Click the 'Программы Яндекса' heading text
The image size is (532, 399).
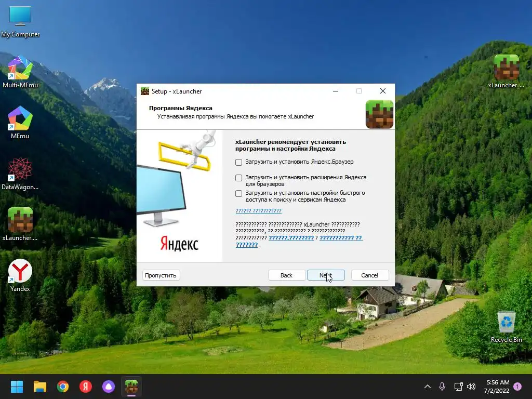click(180, 108)
